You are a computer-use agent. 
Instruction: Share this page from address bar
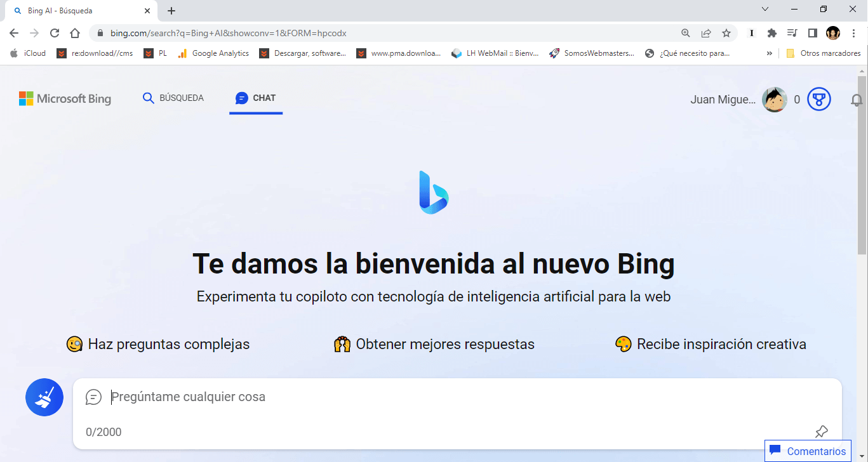(x=706, y=33)
